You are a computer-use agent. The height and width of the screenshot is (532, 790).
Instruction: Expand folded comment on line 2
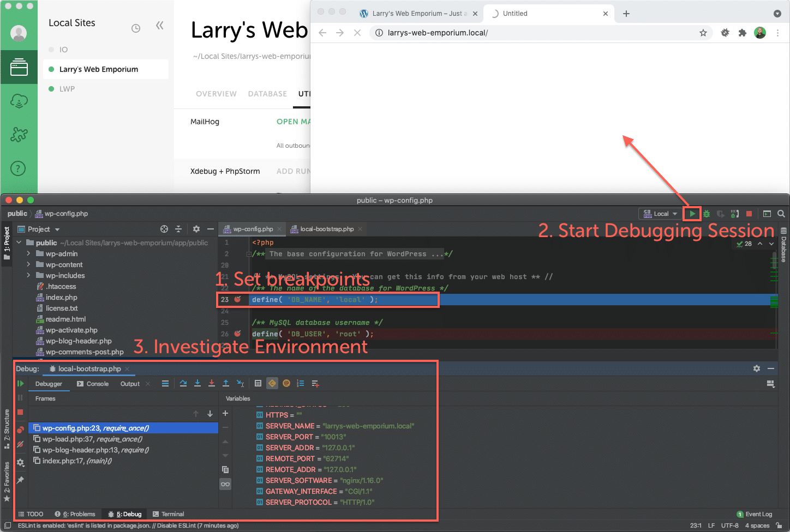coord(249,254)
